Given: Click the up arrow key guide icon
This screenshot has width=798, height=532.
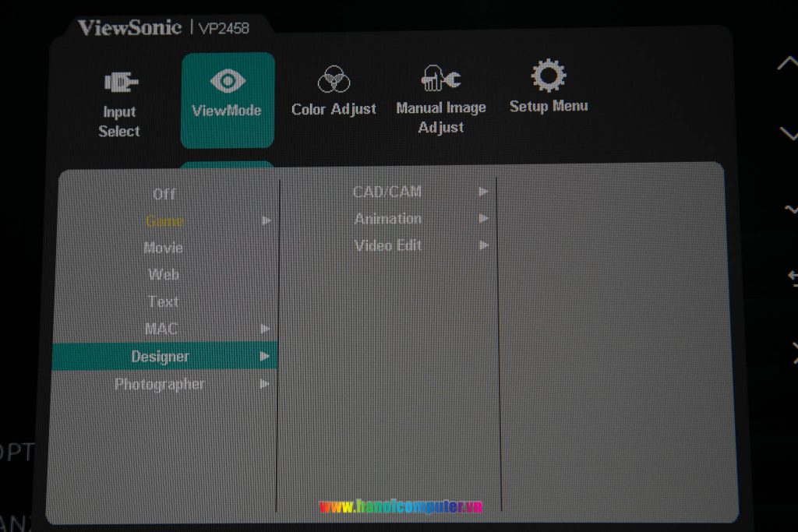Looking at the screenshot, I should pyautogui.click(x=788, y=64).
